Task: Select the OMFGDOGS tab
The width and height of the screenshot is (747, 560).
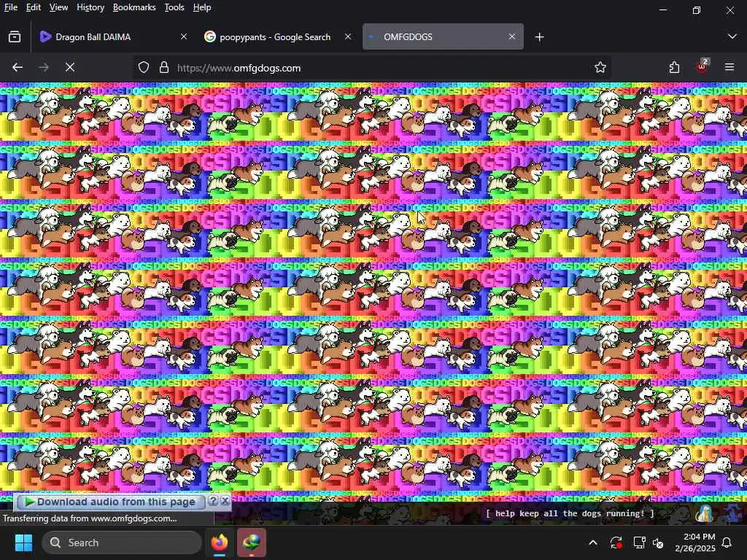Action: [443, 36]
